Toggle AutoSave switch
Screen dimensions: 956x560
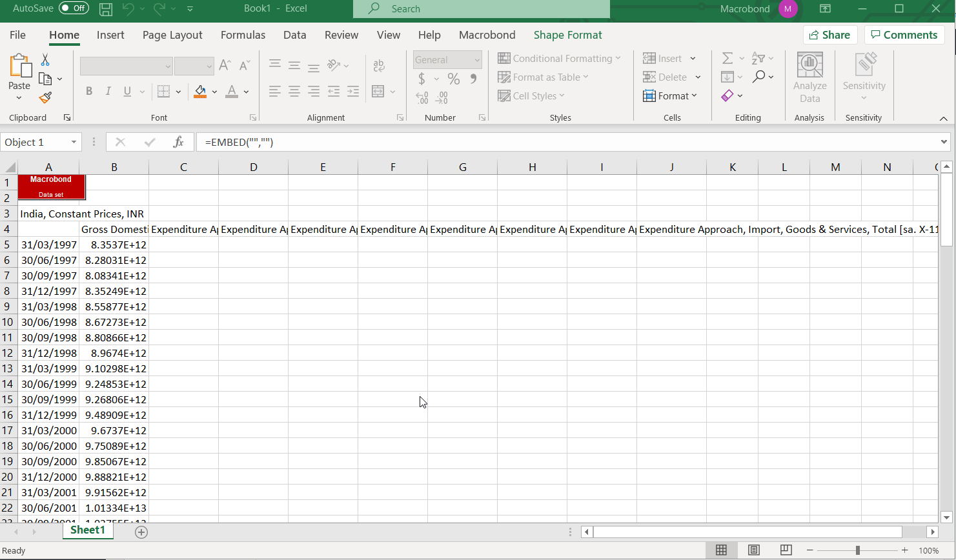click(x=74, y=8)
